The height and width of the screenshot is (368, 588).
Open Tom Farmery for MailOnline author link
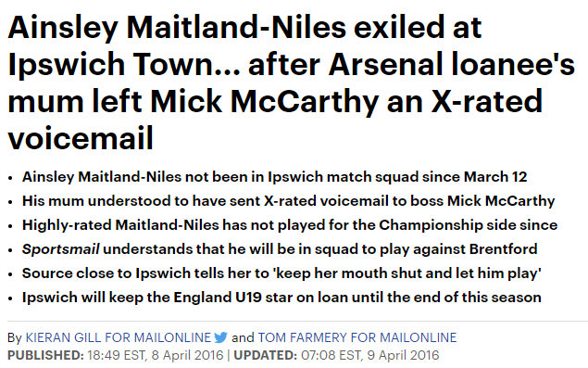(357, 337)
